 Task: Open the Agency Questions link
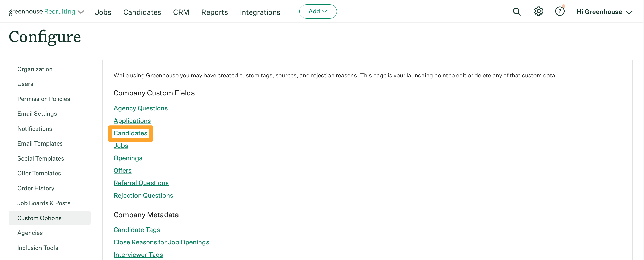click(141, 108)
